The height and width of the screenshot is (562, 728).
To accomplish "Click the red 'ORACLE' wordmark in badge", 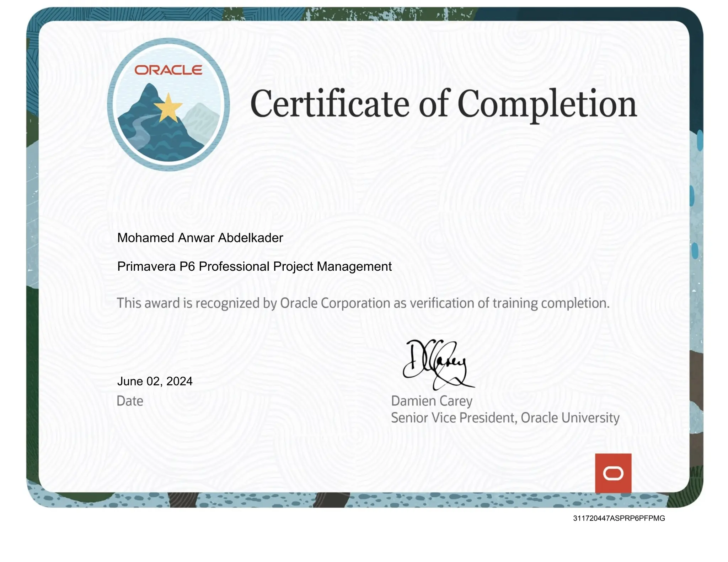I will click(168, 70).
